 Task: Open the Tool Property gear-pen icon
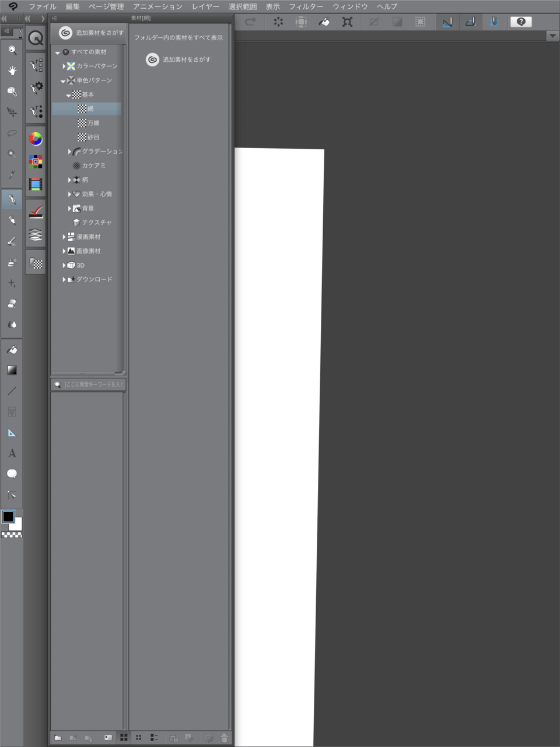(x=36, y=88)
